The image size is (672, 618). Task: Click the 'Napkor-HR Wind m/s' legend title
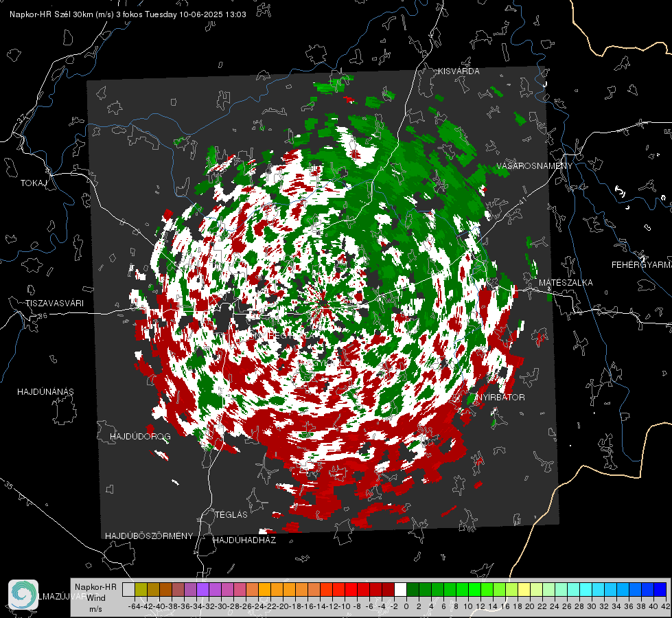(95, 598)
